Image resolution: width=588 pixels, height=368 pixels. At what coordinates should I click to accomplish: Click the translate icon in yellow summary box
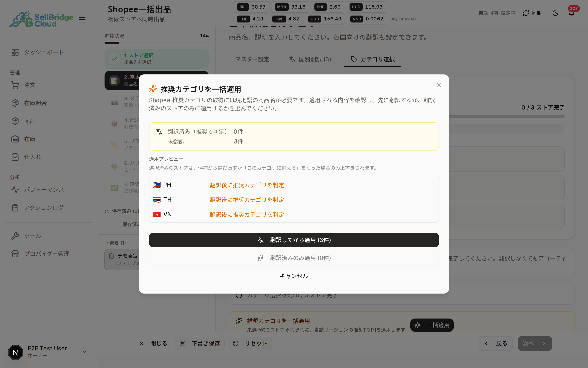point(159,132)
